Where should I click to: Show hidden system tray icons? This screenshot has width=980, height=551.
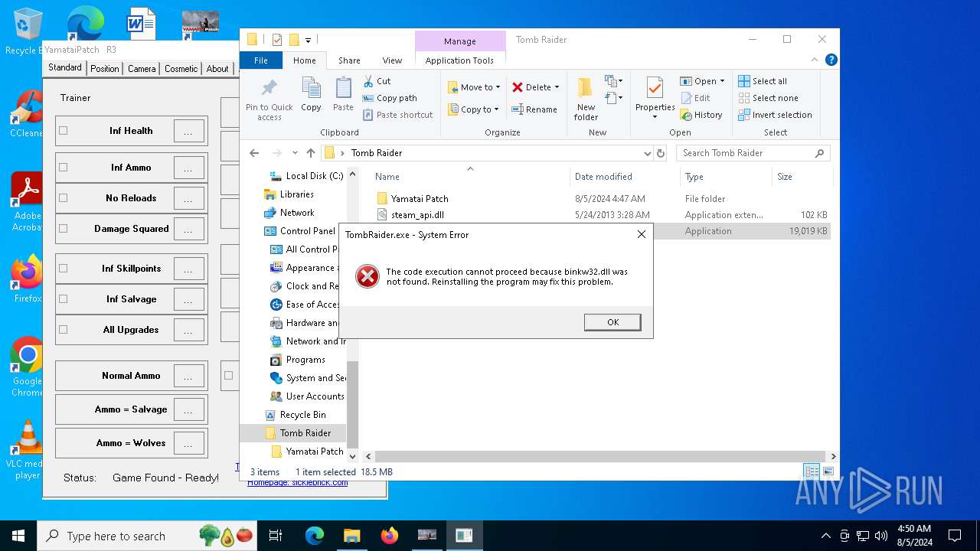tap(825, 536)
